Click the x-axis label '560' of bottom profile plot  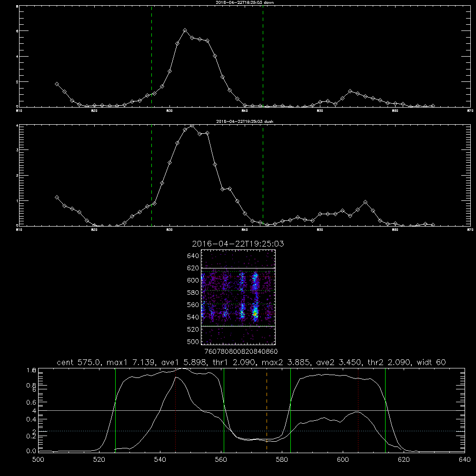pyautogui.click(x=221, y=460)
